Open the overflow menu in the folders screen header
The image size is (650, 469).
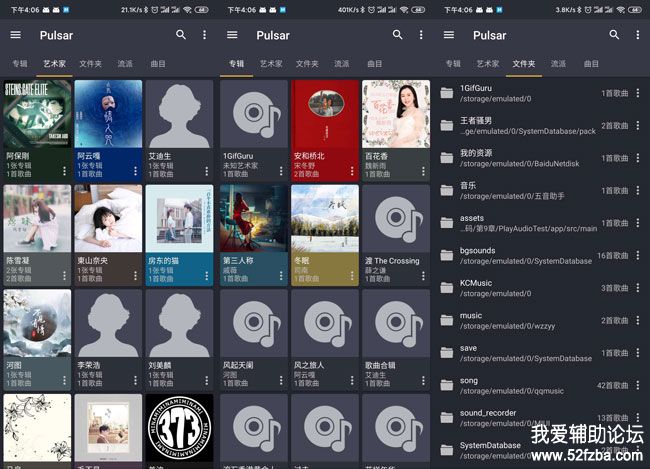(x=638, y=35)
